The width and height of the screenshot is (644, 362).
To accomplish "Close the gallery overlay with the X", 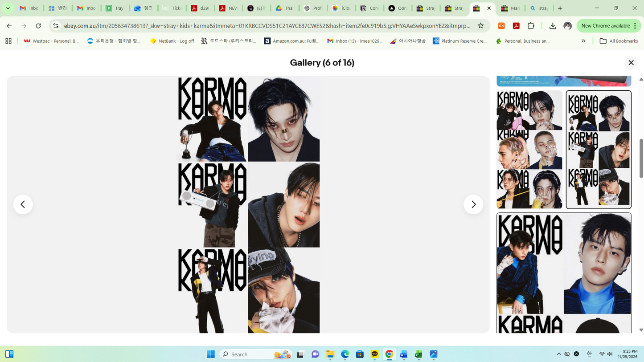I will (631, 63).
